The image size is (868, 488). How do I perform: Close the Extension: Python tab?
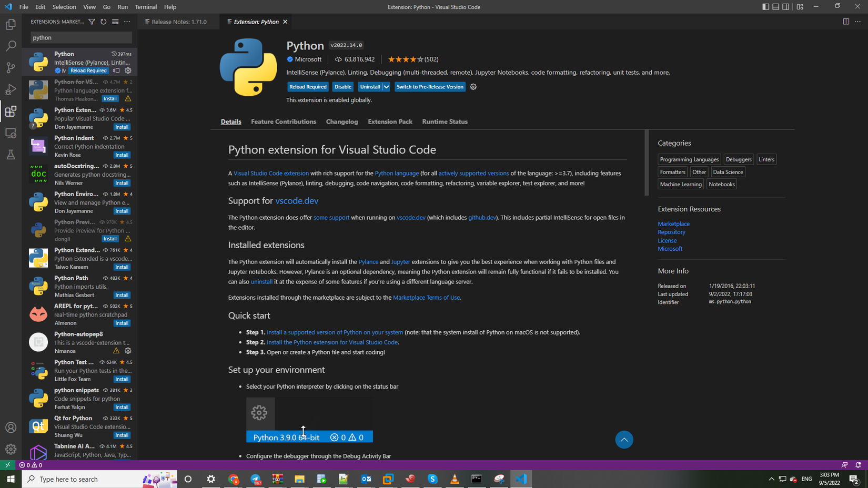[285, 22]
